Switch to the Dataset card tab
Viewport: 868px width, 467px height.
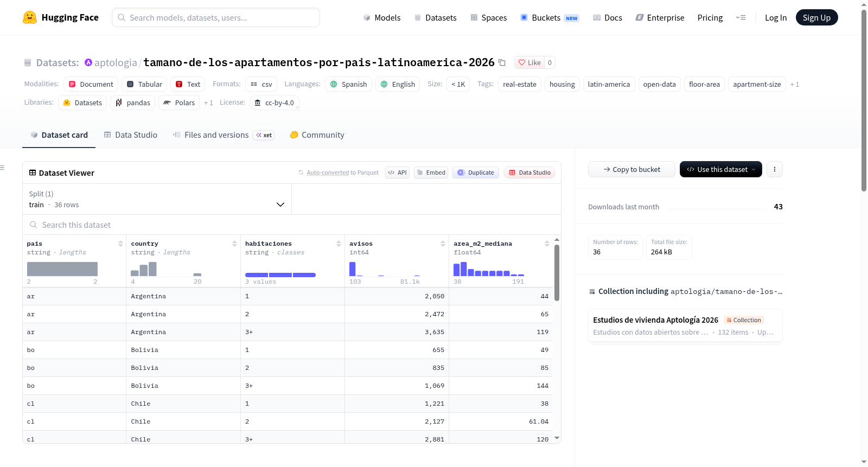[x=59, y=135]
